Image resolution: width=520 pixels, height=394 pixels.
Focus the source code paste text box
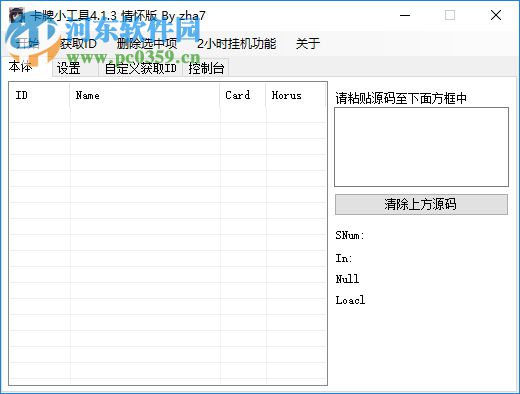pyautogui.click(x=421, y=147)
